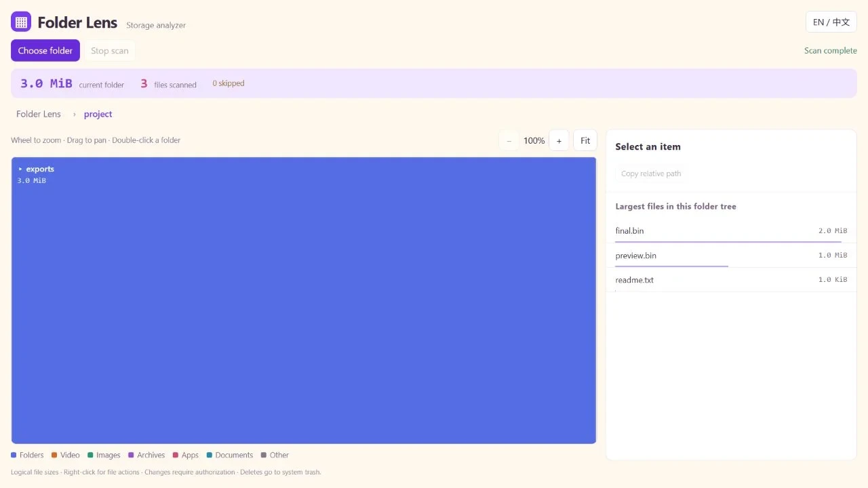868x488 pixels.
Task: Select the exports folder label in treemap
Action: coord(40,169)
